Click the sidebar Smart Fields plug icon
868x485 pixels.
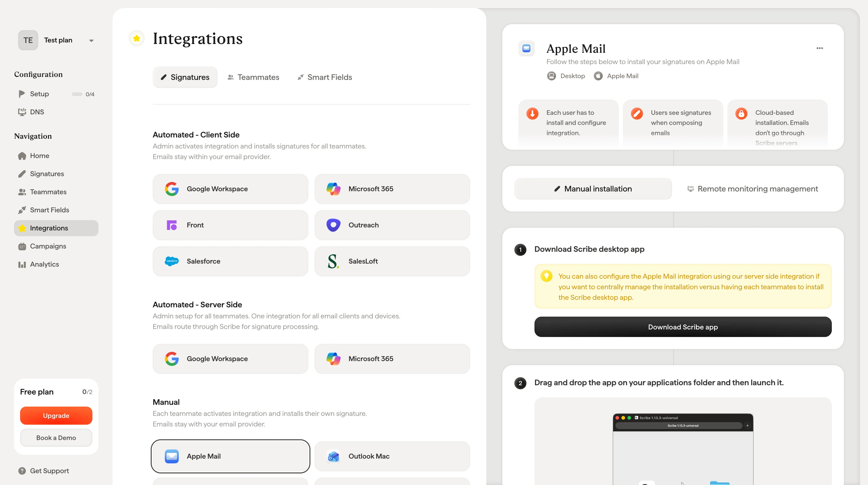coord(22,210)
